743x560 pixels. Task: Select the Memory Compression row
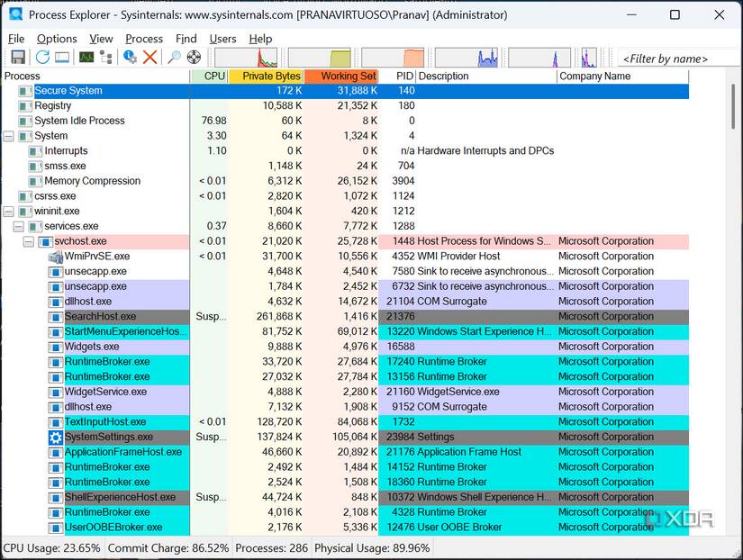tap(346, 181)
